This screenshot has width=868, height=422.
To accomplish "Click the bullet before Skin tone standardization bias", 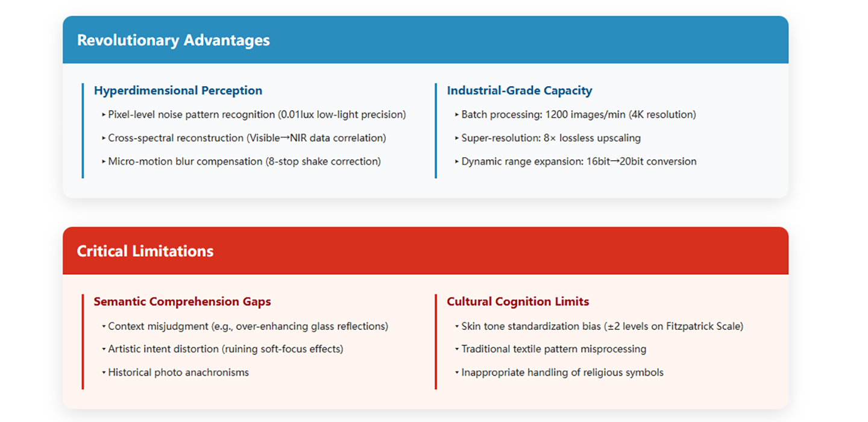I will [457, 326].
